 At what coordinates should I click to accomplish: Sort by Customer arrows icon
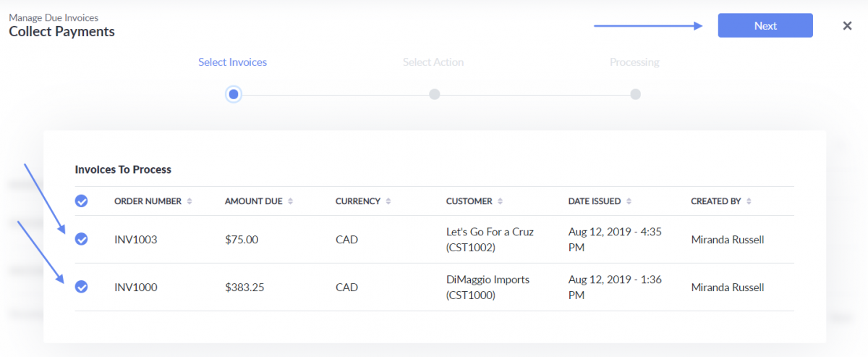tap(501, 201)
